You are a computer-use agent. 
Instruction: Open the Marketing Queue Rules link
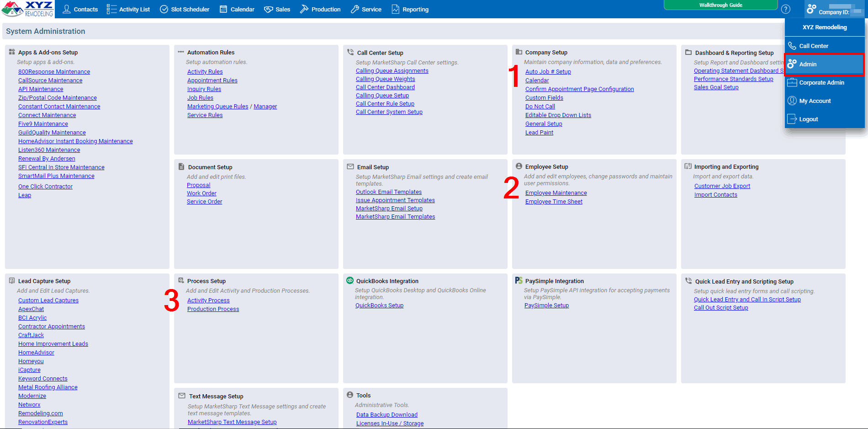pyautogui.click(x=217, y=107)
